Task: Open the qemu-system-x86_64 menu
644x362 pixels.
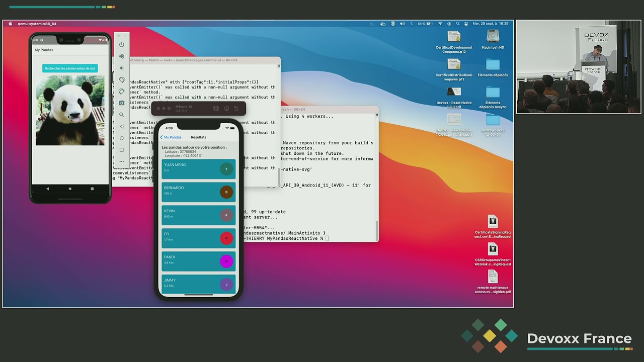Action: point(37,24)
